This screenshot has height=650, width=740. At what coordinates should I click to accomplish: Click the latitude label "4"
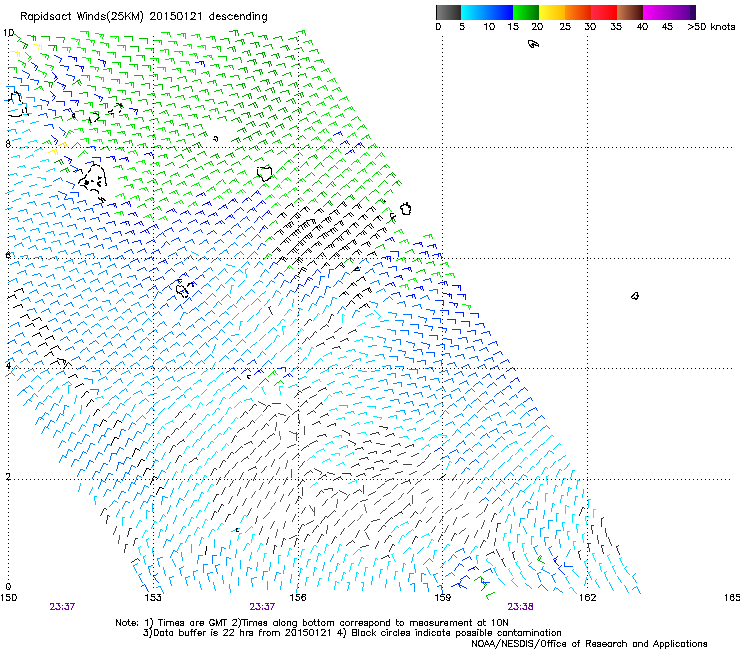click(8, 365)
